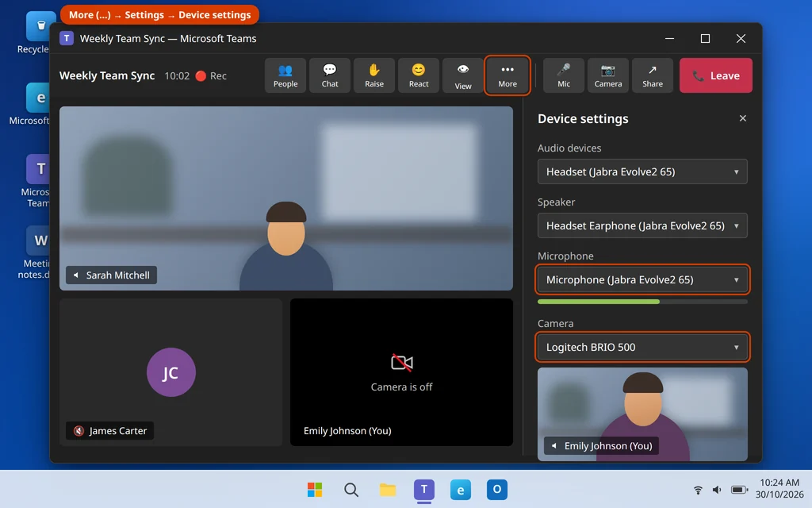Click the Wi-Fi tray icon
Image resolution: width=812 pixels, height=508 pixels.
click(x=698, y=490)
